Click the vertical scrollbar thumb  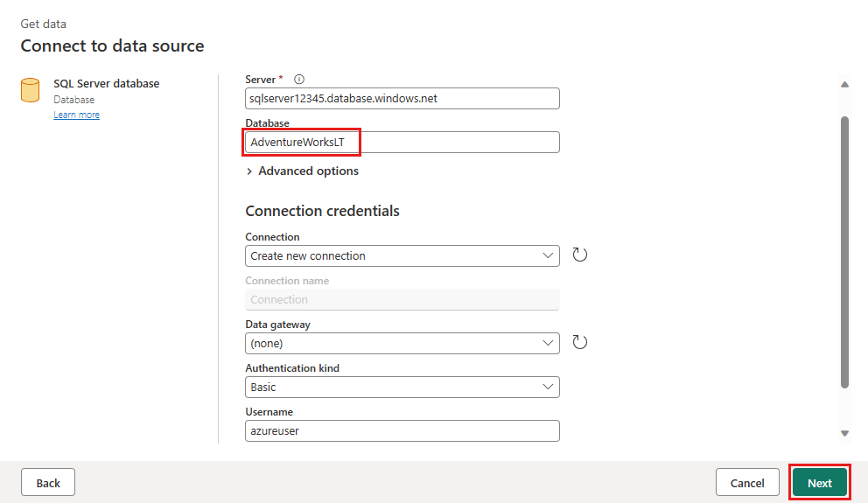click(844, 252)
